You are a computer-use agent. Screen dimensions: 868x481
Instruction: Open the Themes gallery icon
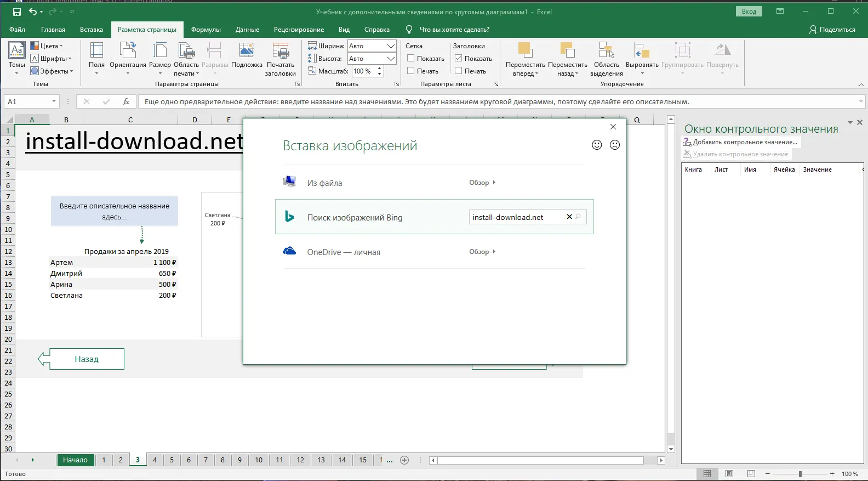[16, 51]
